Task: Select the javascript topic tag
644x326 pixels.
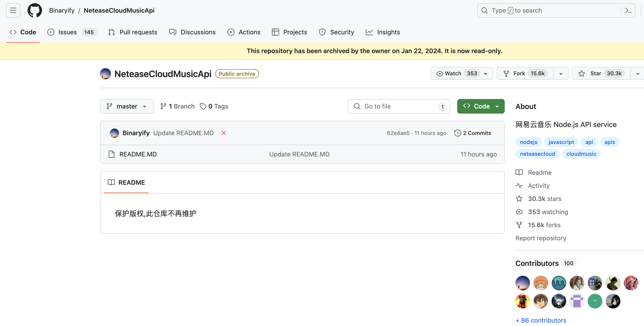Action: tap(561, 142)
